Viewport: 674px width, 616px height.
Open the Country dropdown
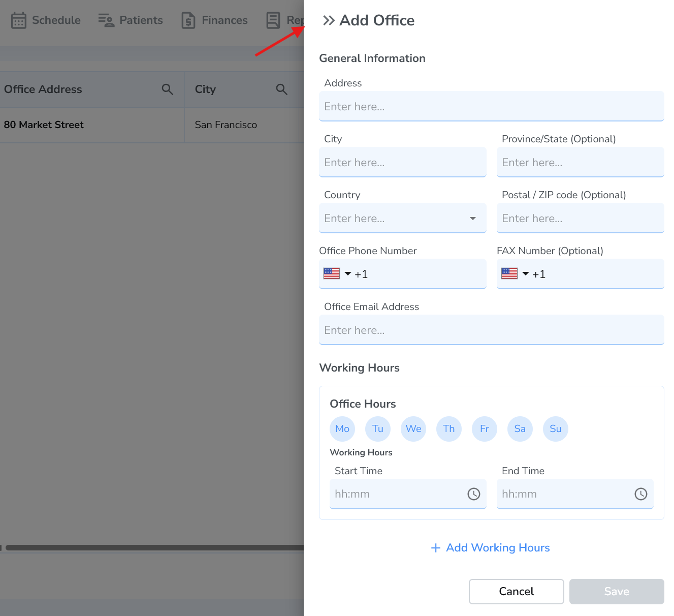pyautogui.click(x=473, y=218)
